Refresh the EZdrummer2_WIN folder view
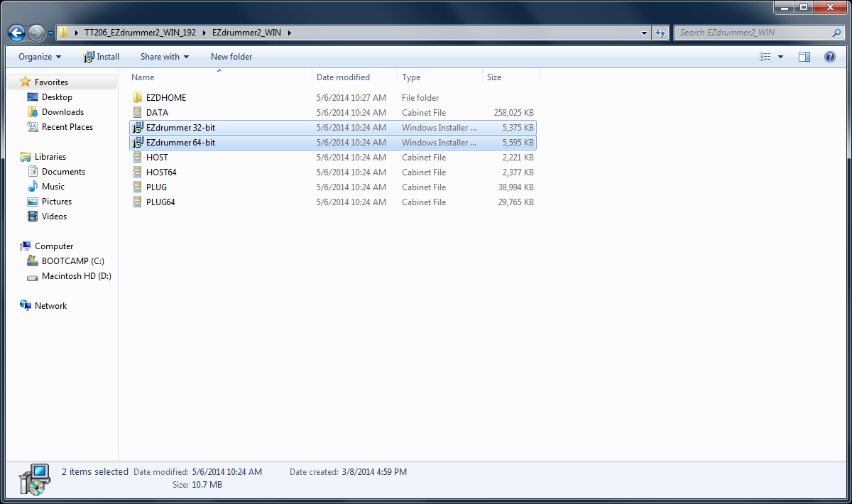The height and width of the screenshot is (504, 852). point(660,33)
